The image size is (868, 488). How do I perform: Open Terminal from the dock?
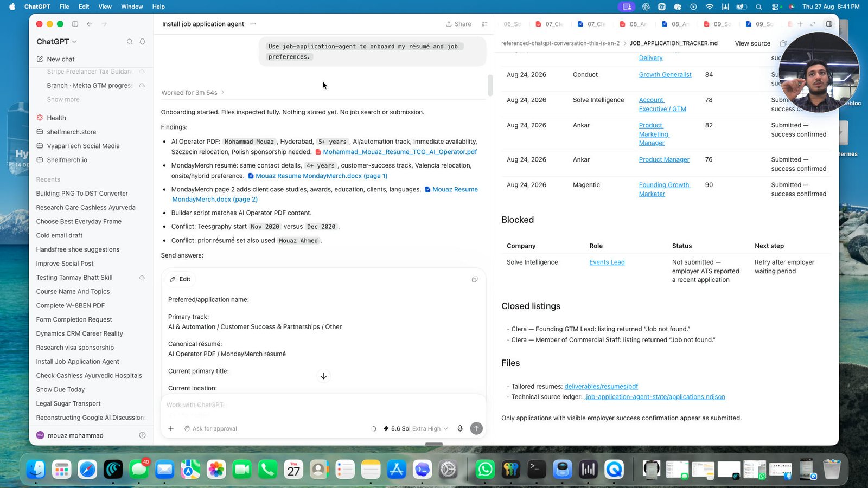(x=537, y=469)
